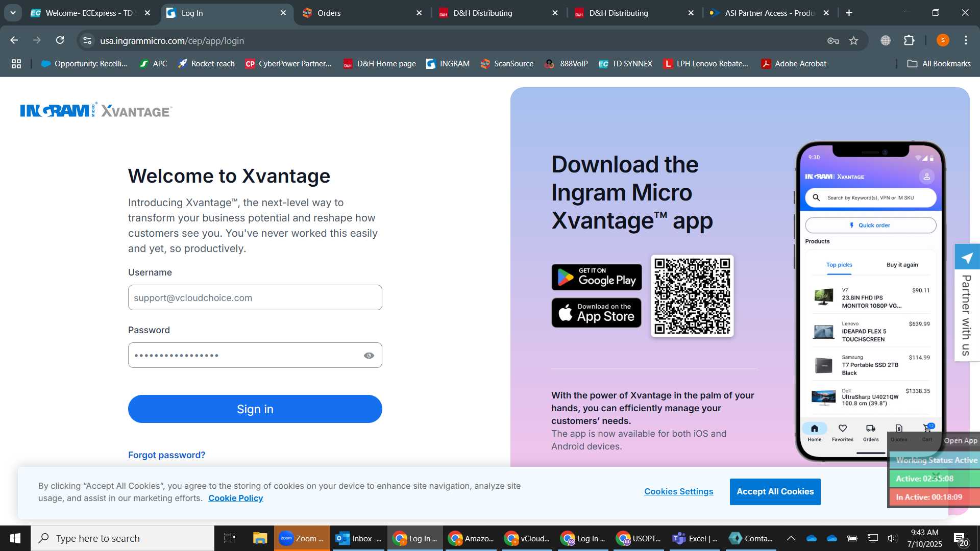Open the Cookie Policy link
Screen dimensions: 980x551
coord(235,498)
